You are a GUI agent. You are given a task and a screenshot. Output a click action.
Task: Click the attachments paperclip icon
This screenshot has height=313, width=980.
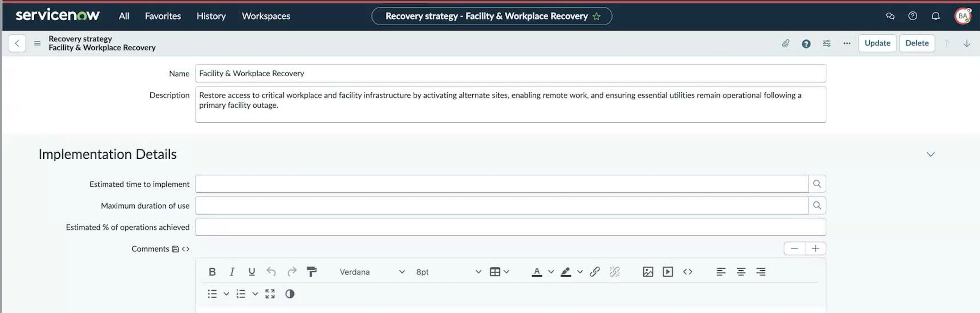(x=786, y=43)
